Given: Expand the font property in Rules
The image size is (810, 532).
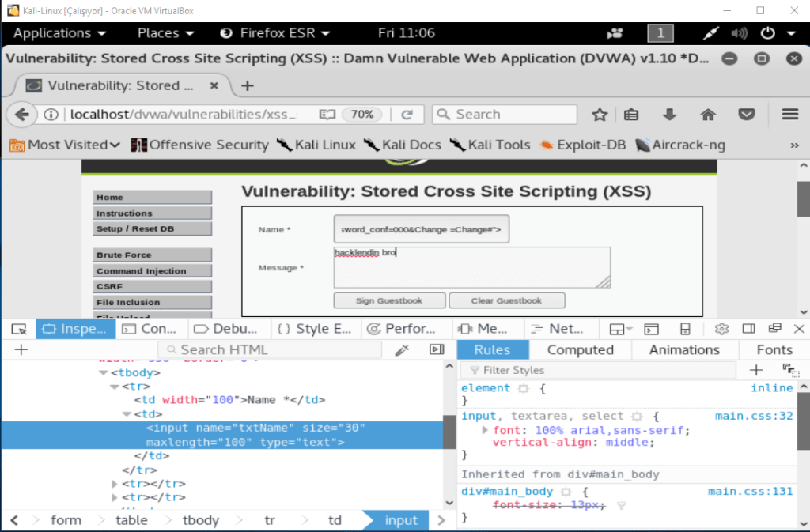Looking at the screenshot, I should point(485,430).
